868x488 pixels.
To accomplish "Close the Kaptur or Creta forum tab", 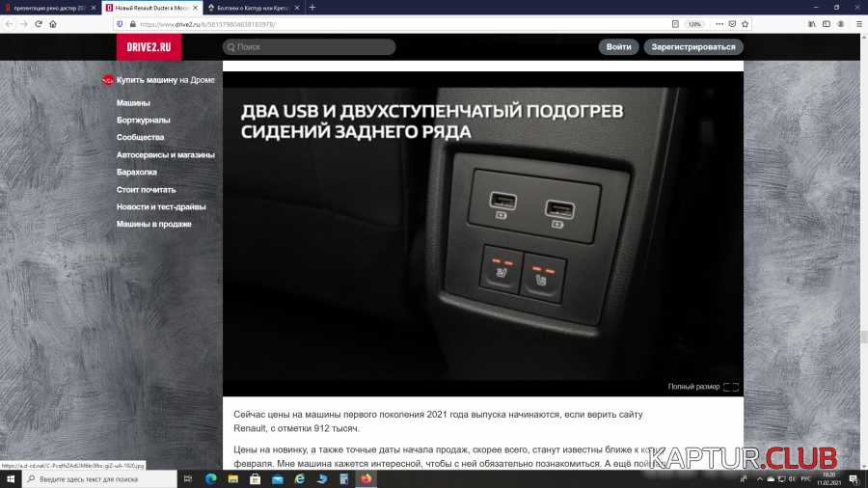I will 297,8.
